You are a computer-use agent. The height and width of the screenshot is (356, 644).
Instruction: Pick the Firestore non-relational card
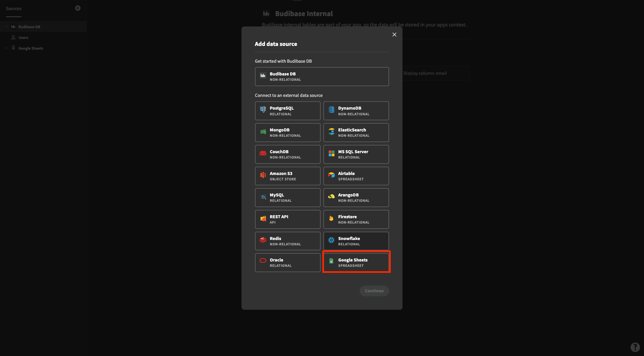click(x=356, y=219)
